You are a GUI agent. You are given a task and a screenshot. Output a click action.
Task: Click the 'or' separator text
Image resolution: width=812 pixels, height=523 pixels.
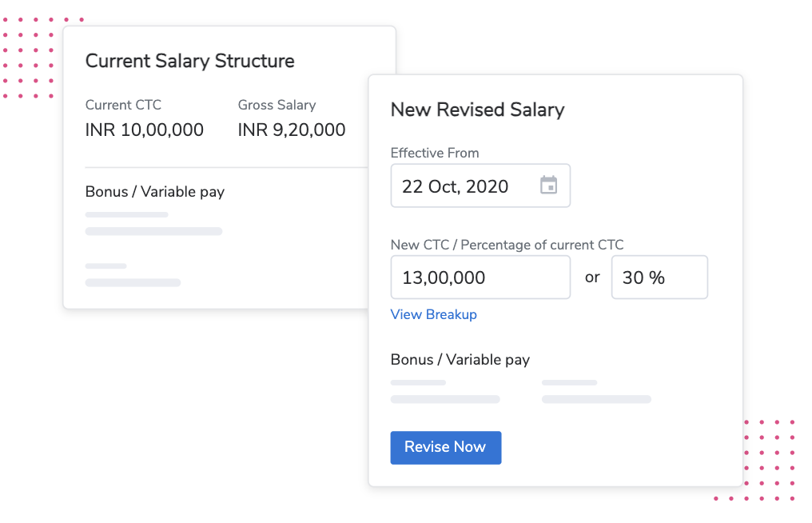(592, 277)
